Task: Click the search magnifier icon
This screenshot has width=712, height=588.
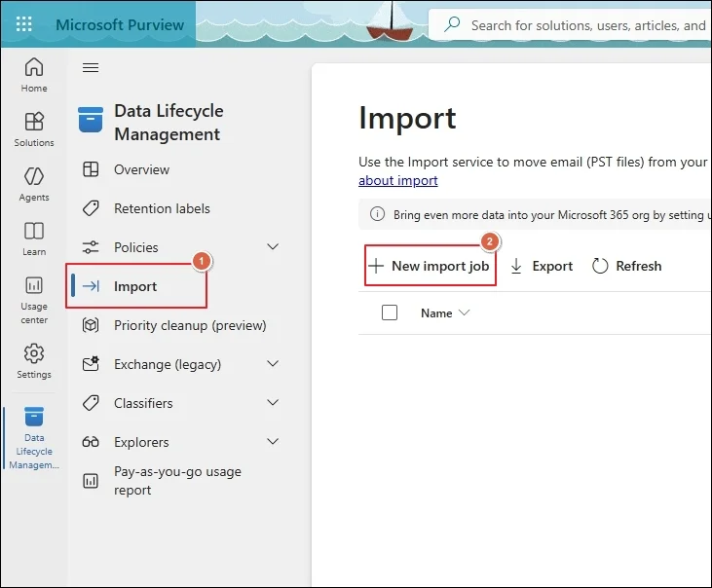Action: (452, 24)
